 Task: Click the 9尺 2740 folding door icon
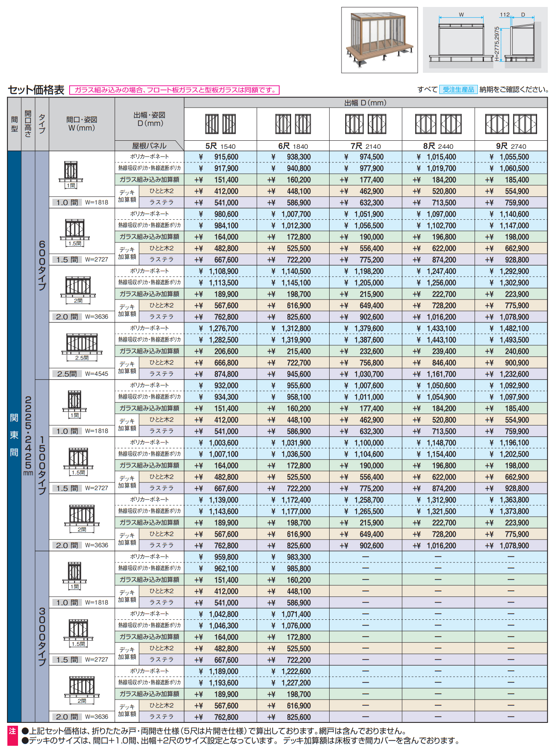[x=511, y=124]
